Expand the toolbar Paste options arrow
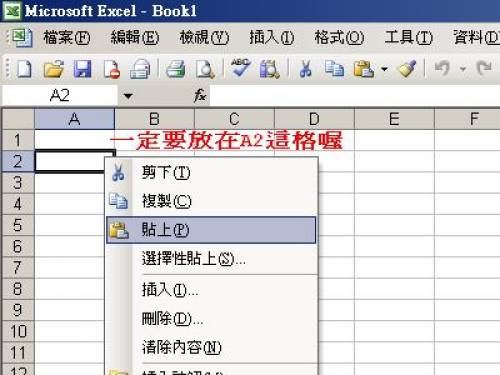500x375 pixels. click(384, 69)
